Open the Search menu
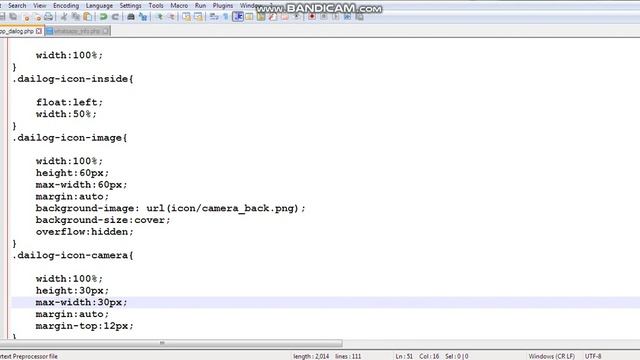640x360 pixels. (x=17, y=5)
